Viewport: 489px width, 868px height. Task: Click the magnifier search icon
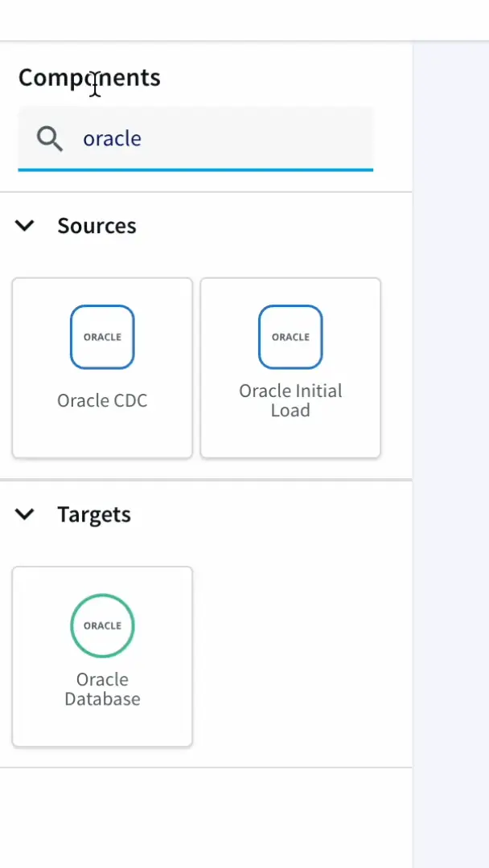point(50,139)
